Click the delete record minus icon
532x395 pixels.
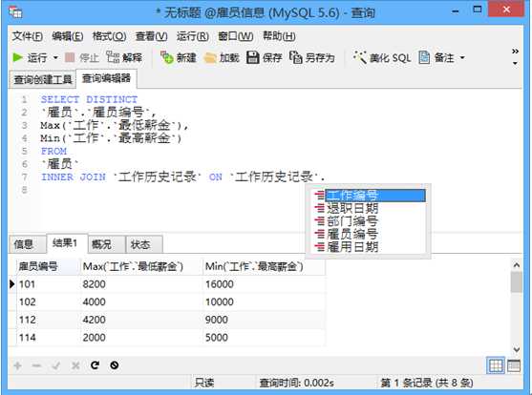[36, 365]
